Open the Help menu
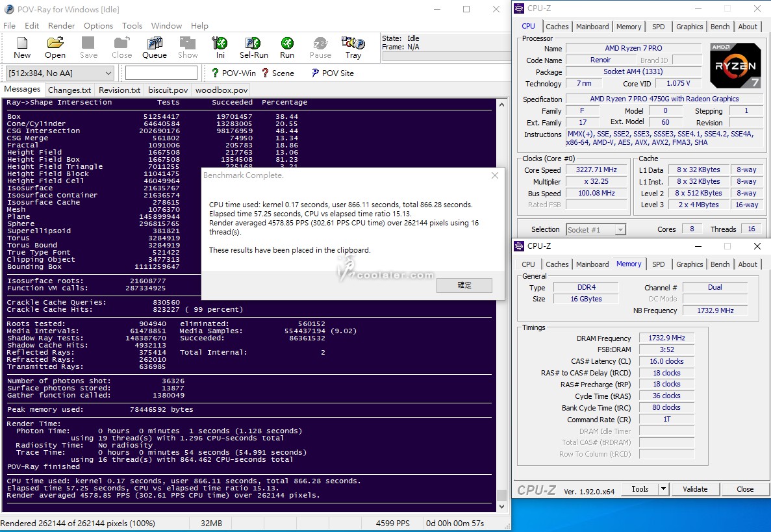Viewport: 771px width, 532px height. pos(199,25)
